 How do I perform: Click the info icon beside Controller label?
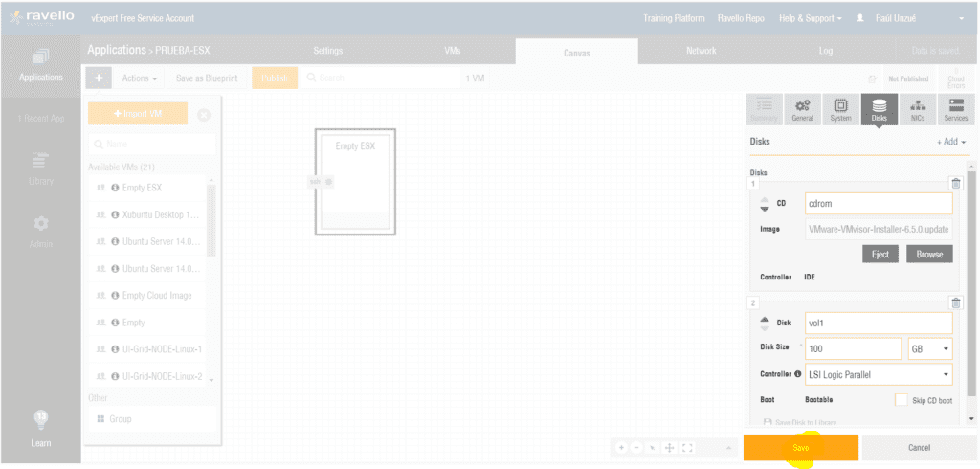[x=797, y=375]
